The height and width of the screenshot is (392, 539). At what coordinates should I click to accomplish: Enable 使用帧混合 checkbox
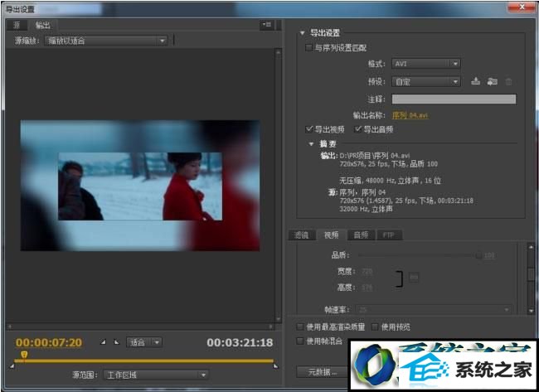click(x=300, y=341)
